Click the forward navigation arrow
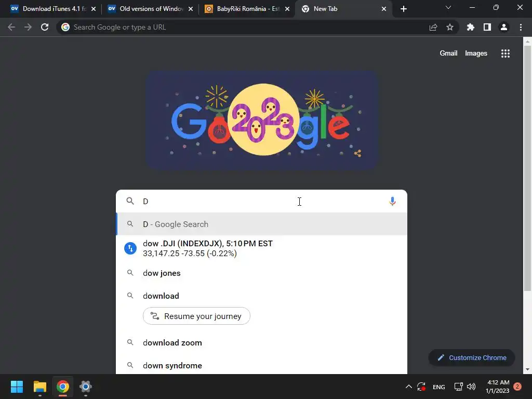This screenshot has height=399, width=532. click(28, 27)
